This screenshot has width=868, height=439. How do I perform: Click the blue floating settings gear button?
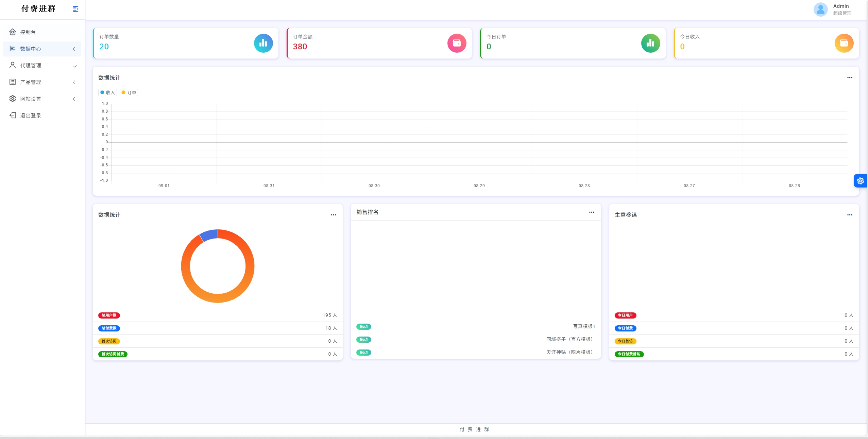[860, 181]
